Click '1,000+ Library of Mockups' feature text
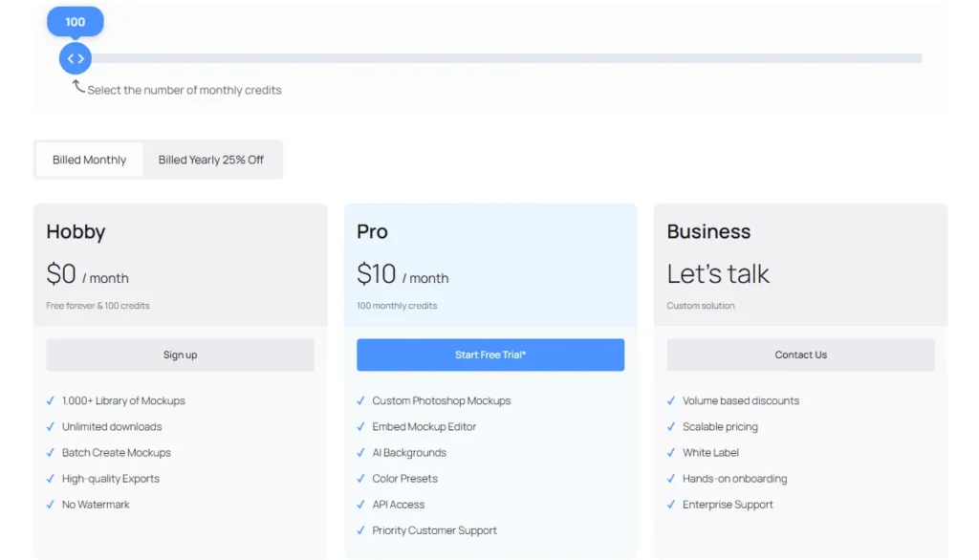 (123, 400)
